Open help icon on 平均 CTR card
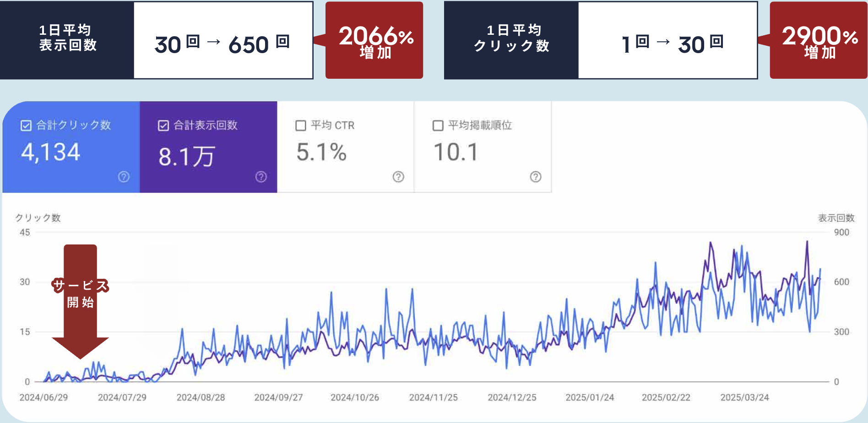Image resolution: width=868 pixels, height=423 pixels. [x=398, y=177]
